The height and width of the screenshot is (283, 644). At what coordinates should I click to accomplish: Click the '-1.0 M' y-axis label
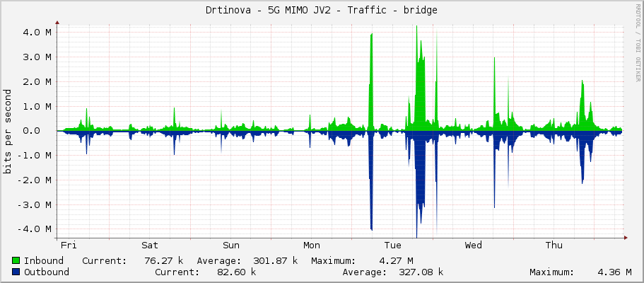pyautogui.click(x=35, y=156)
